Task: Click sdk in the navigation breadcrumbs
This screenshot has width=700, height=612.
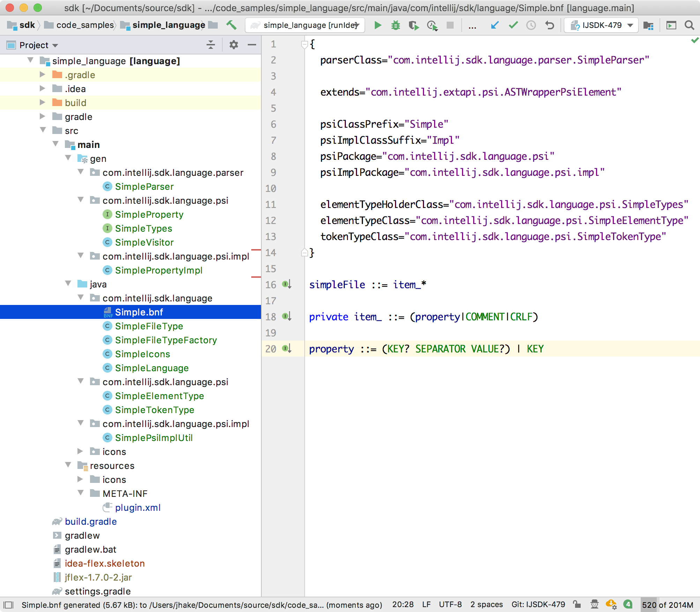Action: point(27,25)
